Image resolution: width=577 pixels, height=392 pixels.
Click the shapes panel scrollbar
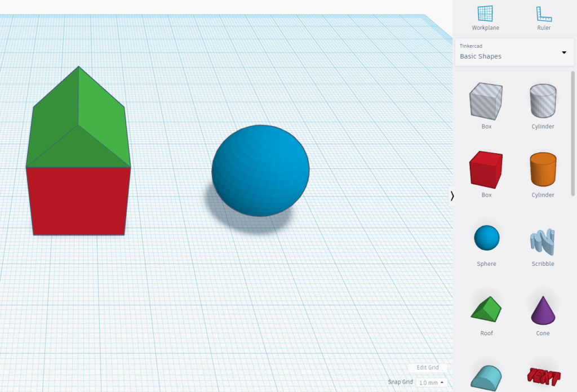pyautogui.click(x=572, y=133)
